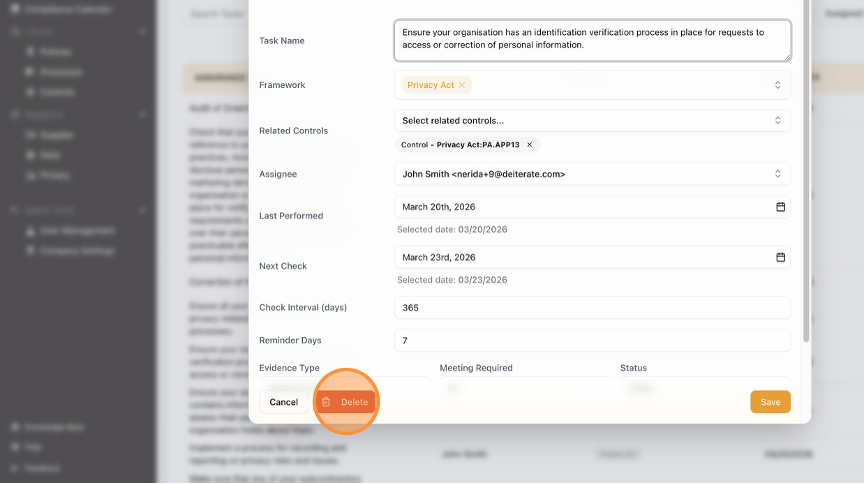Focus the Check Interval (days) field
This screenshot has height=484, width=864.
click(592, 308)
